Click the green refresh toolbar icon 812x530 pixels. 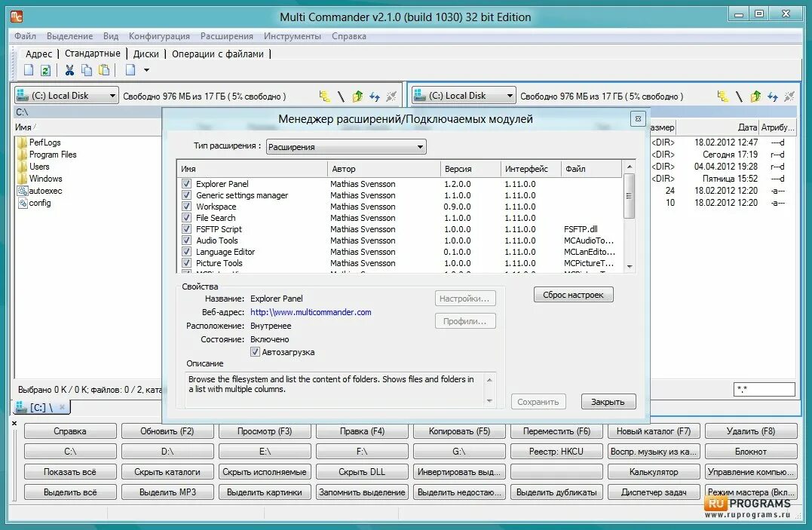pos(45,70)
